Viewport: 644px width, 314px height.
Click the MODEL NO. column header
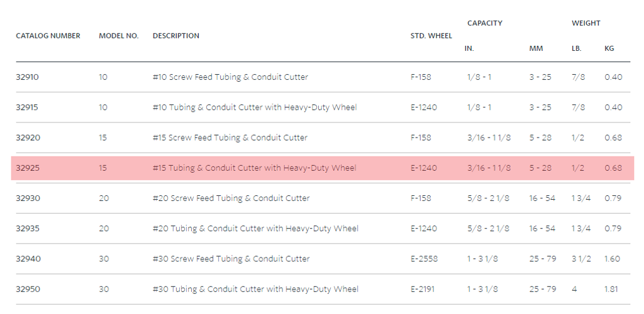pos(119,36)
